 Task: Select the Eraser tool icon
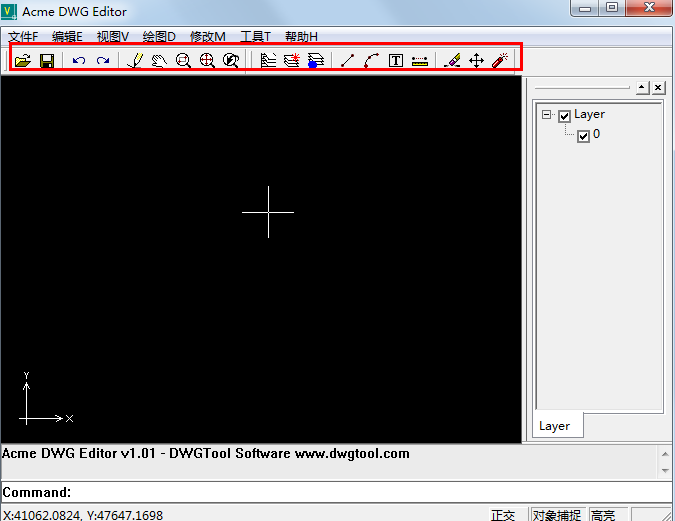(452, 60)
